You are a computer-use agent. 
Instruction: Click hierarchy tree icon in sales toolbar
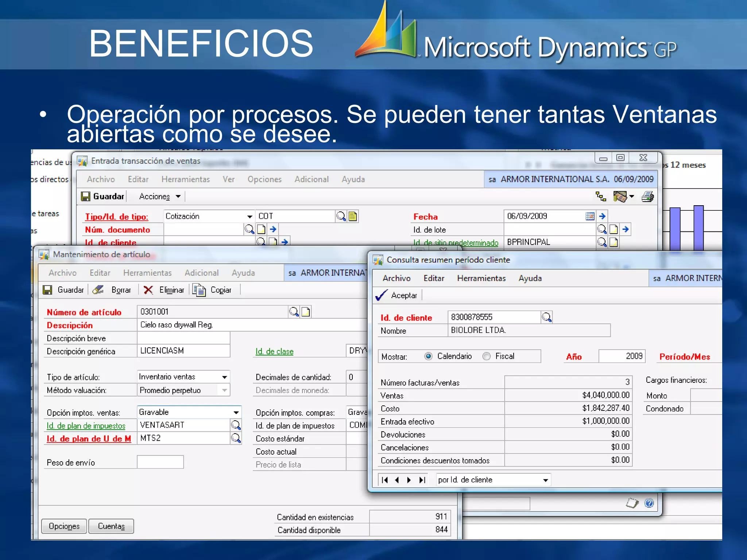(x=601, y=197)
